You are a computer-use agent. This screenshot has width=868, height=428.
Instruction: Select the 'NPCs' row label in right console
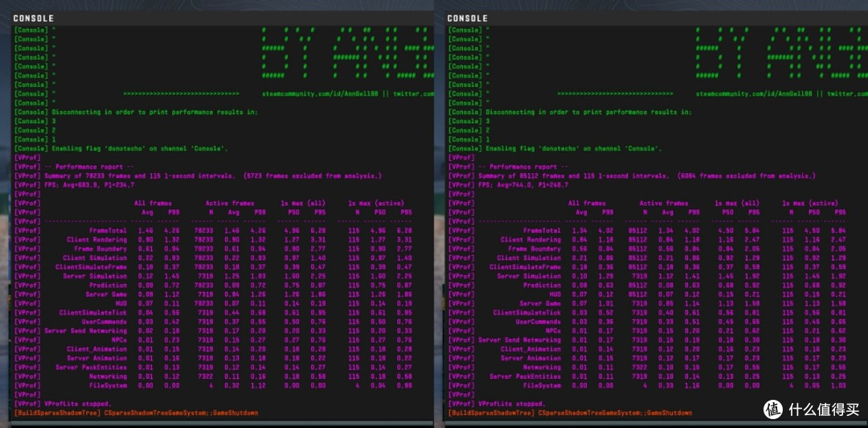(x=552, y=331)
